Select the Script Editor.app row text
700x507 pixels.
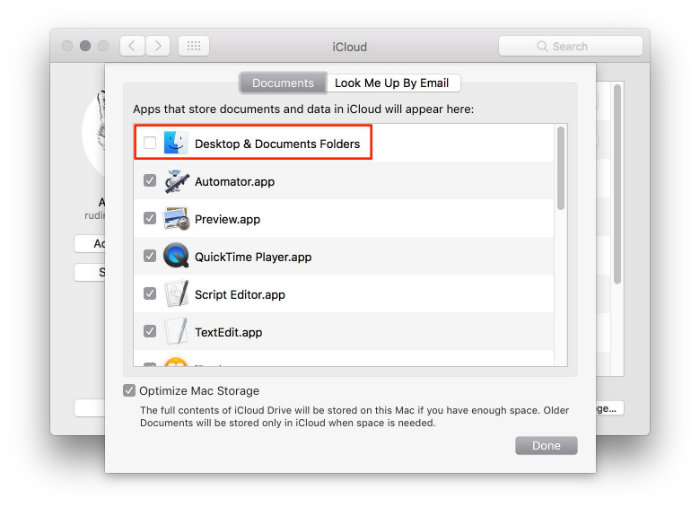point(240,295)
